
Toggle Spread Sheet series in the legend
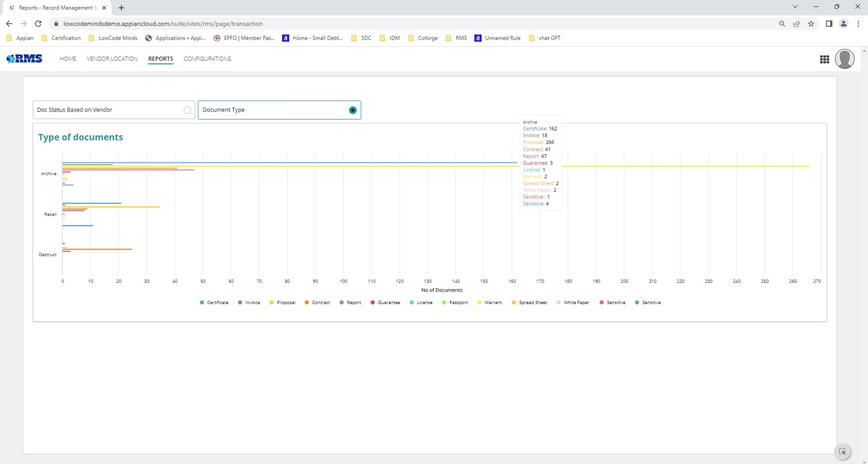tap(529, 302)
